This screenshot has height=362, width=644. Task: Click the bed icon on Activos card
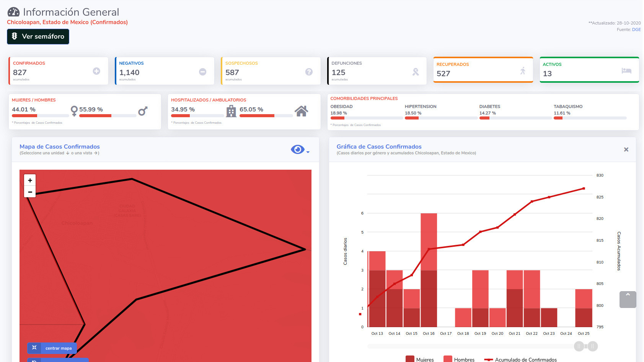626,70
